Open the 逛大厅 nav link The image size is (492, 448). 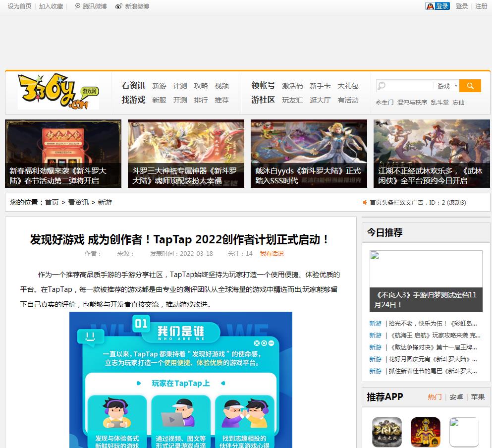click(x=320, y=100)
